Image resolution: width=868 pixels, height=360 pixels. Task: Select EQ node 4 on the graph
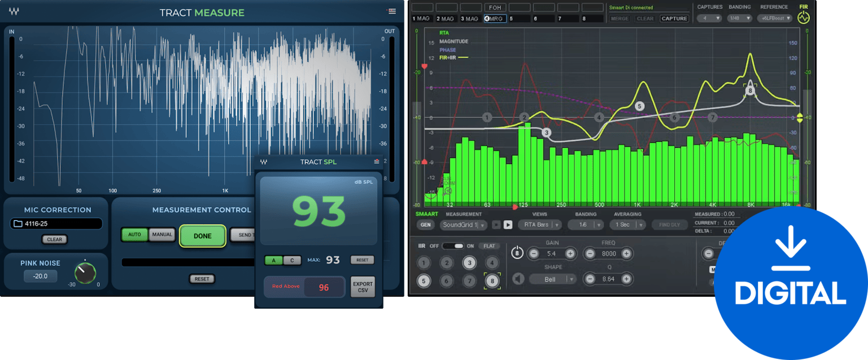pyautogui.click(x=599, y=117)
